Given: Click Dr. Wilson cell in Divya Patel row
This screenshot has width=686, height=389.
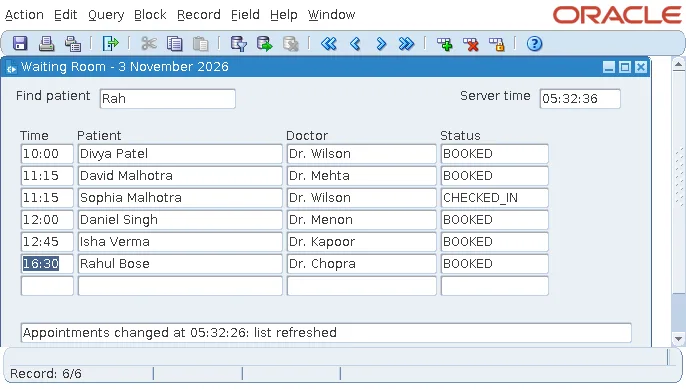Looking at the screenshot, I should point(361,154).
